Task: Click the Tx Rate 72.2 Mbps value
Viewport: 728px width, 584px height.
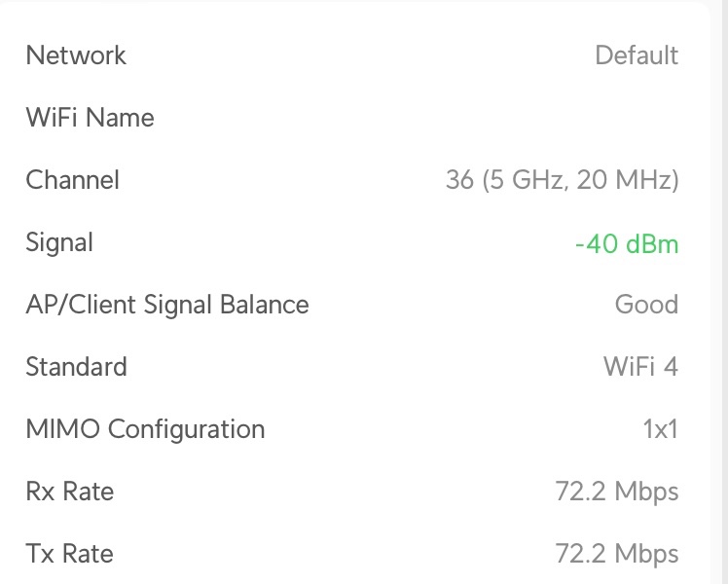Action: point(617,554)
